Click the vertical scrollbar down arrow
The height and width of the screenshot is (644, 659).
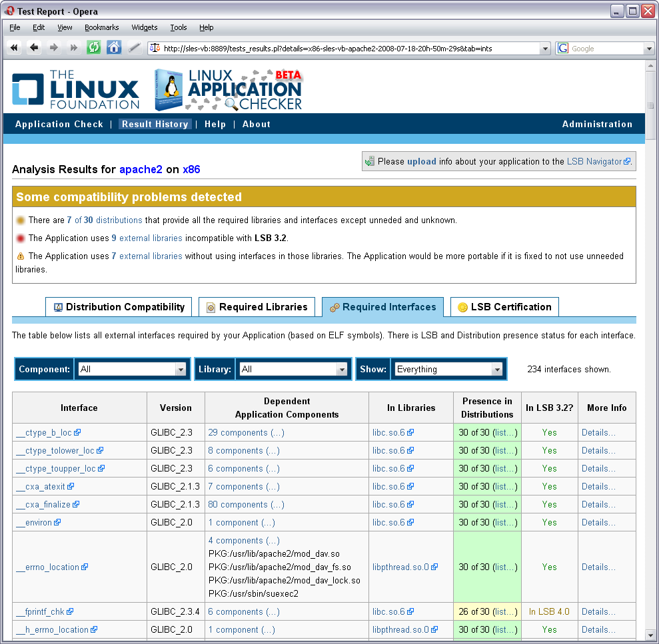point(650,634)
